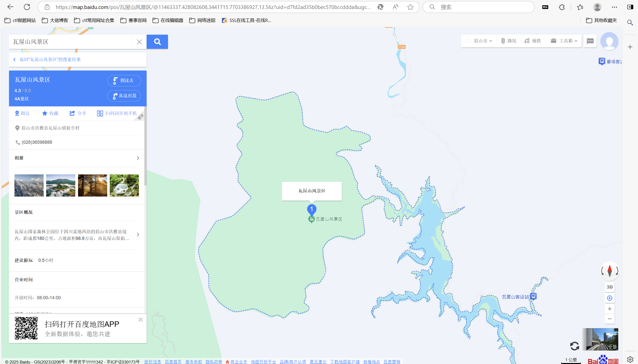Viewport: 638px width, 364px height.
Task: Open the 工具箱 toolbox dropdown
Action: coord(564,41)
